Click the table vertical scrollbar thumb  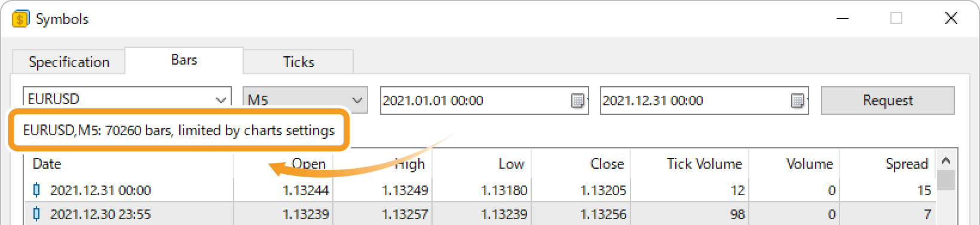point(946,180)
